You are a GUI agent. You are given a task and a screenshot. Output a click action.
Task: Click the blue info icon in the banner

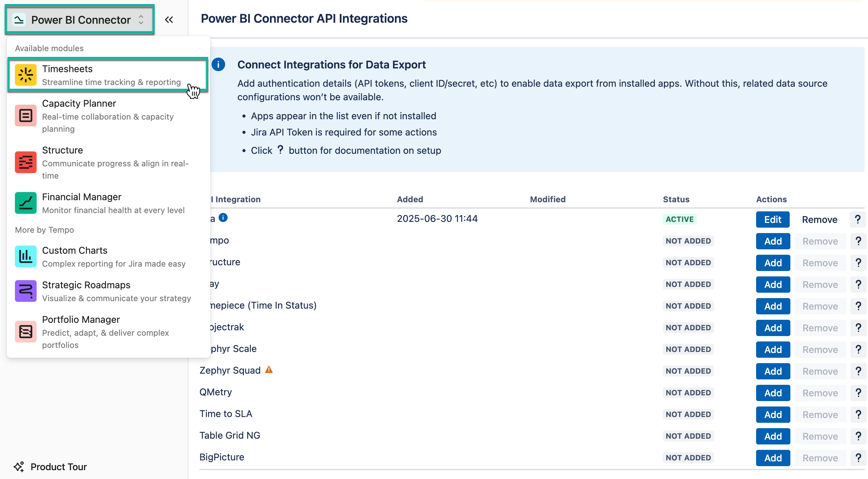(x=219, y=65)
